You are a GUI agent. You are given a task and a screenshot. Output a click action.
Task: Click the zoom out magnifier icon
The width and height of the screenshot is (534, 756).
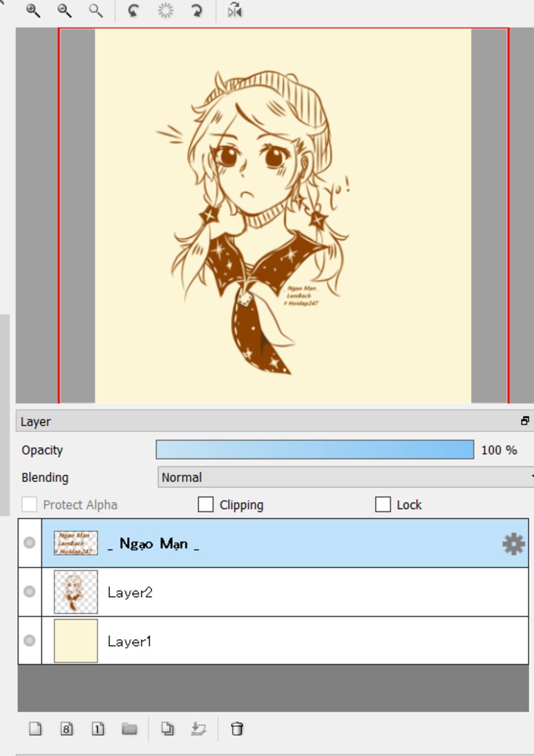tap(64, 10)
